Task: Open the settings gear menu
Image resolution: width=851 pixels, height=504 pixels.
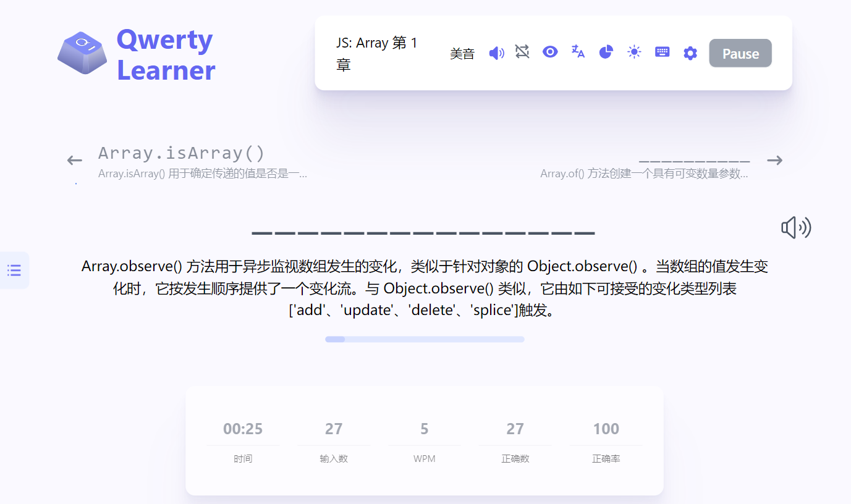Action: point(690,52)
